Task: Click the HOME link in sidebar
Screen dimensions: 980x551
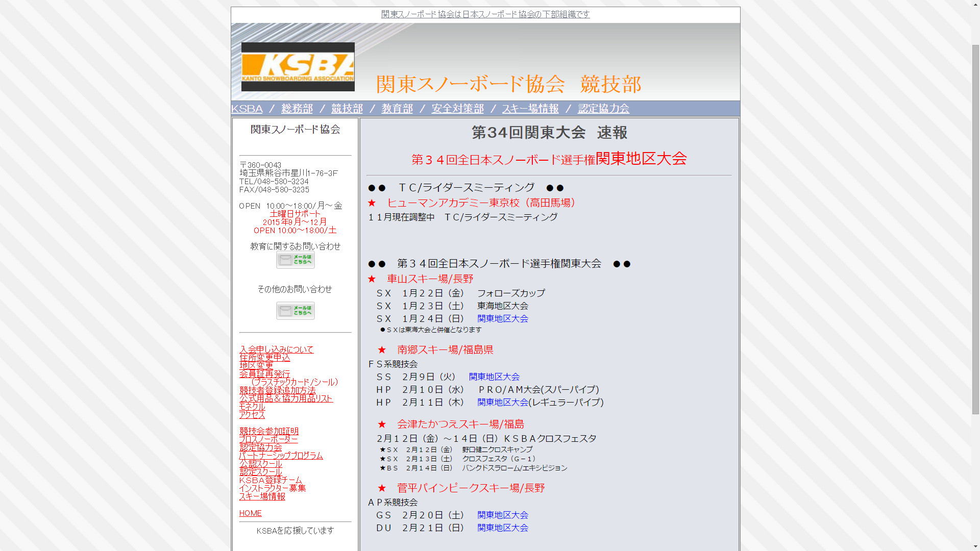Action: click(x=250, y=513)
